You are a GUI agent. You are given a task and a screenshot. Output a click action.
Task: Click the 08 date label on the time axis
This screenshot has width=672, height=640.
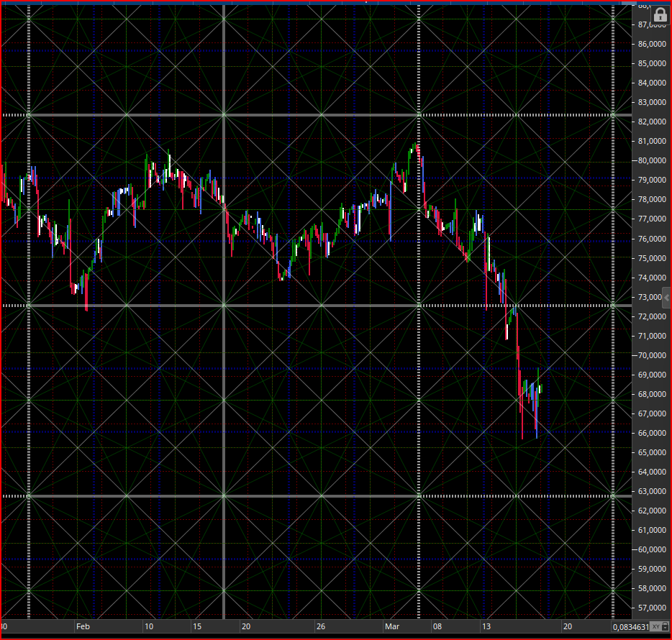[437, 626]
